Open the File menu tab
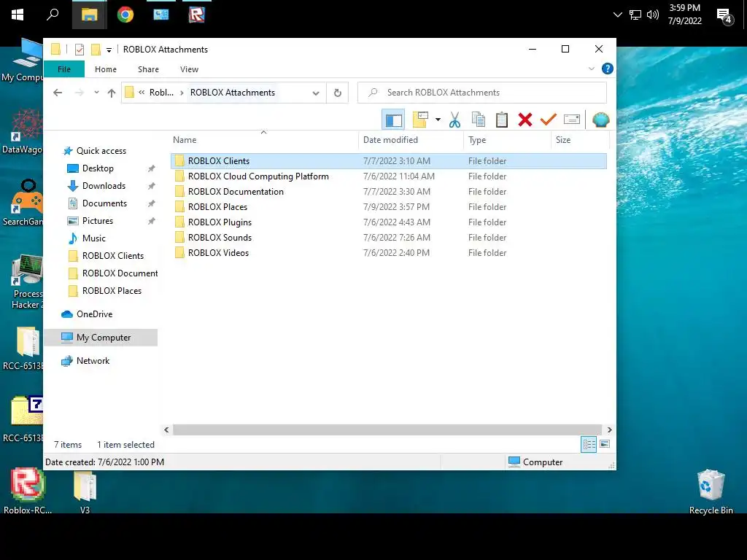 click(64, 69)
